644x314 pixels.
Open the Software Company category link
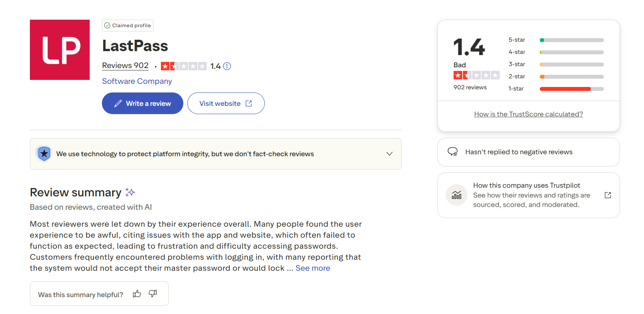click(137, 81)
